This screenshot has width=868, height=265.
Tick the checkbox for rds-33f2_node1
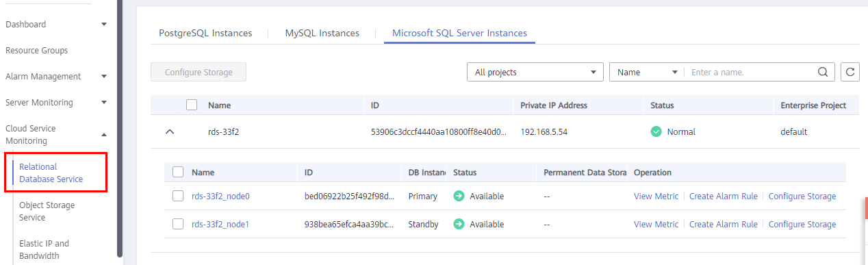point(178,224)
